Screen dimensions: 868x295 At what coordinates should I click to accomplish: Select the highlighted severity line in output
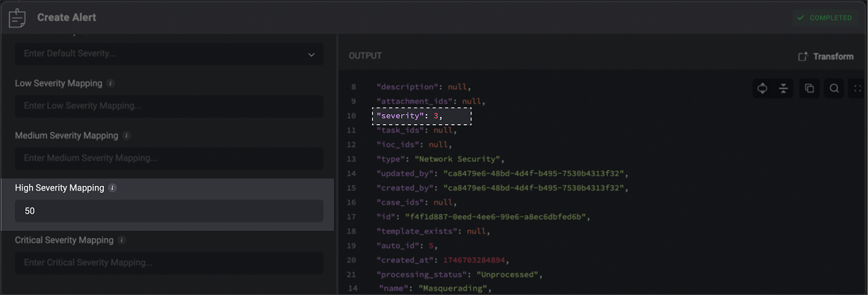point(421,117)
